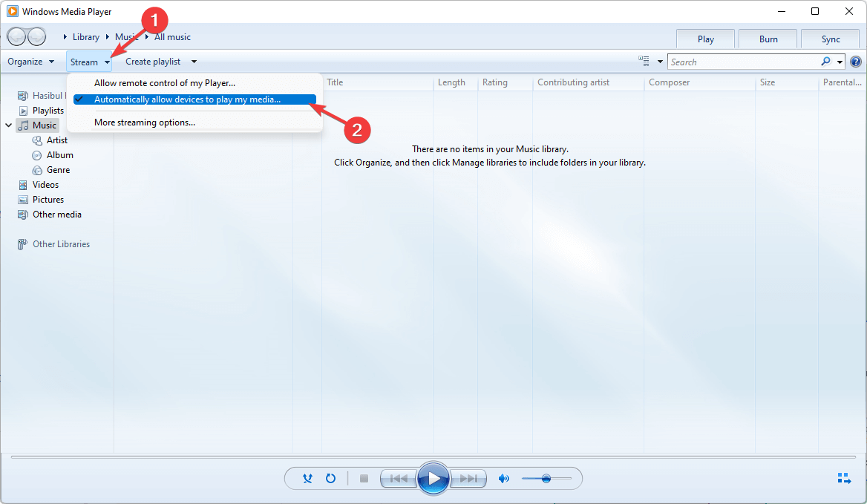Viewport: 867px width, 504px height.
Task: Expand the search options dropdown arrow
Action: coord(840,62)
